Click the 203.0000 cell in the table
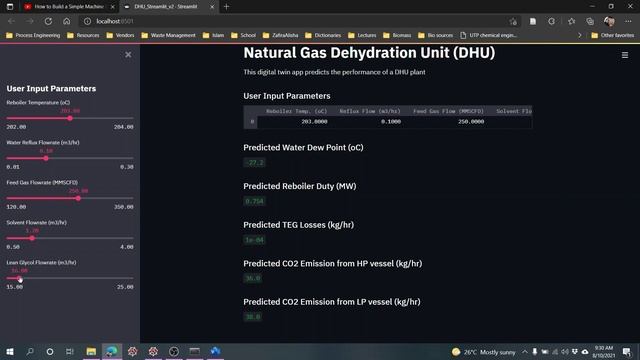Screen dimensions: 640x360 click(314, 122)
